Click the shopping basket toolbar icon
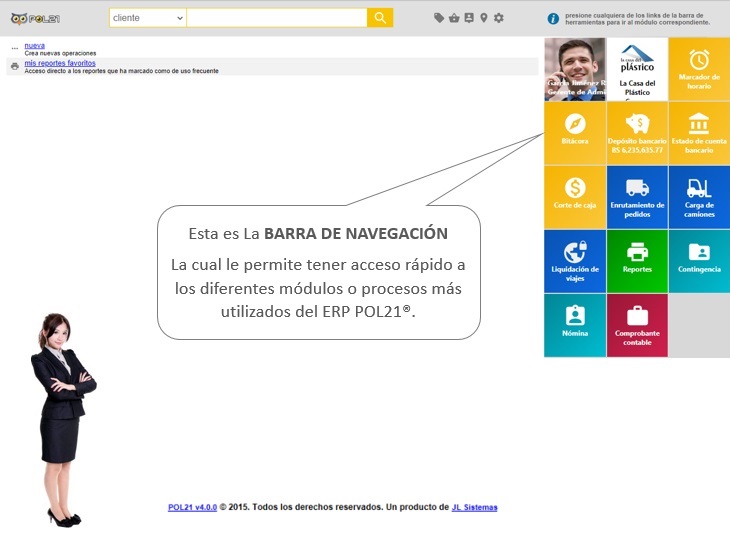 454,18
